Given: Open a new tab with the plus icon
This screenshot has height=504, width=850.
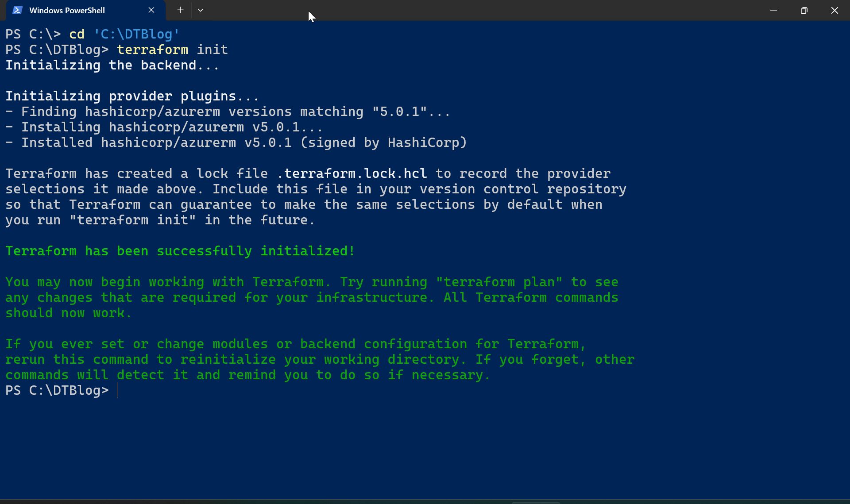Looking at the screenshot, I should click(180, 10).
